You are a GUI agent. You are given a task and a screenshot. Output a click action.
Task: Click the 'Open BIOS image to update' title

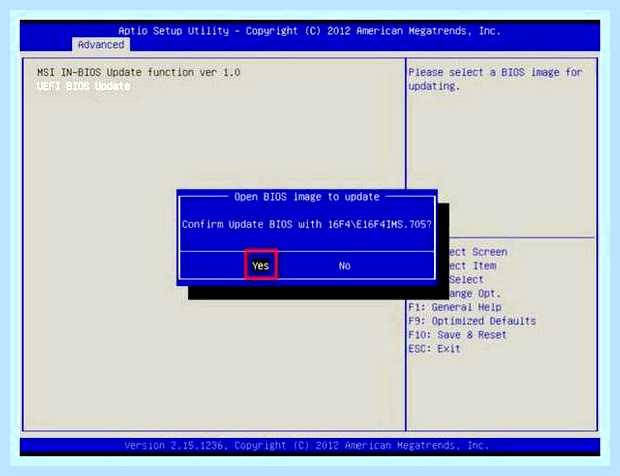coord(307,196)
